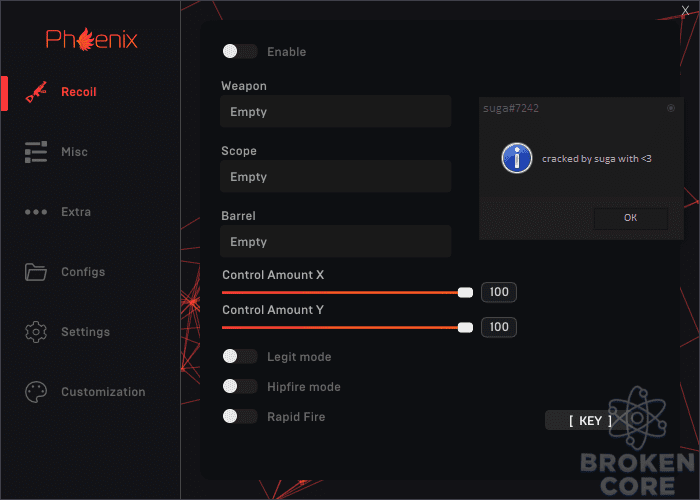This screenshot has height=500, width=700.
Task: Open the Barrel dropdown
Action: 336,241
